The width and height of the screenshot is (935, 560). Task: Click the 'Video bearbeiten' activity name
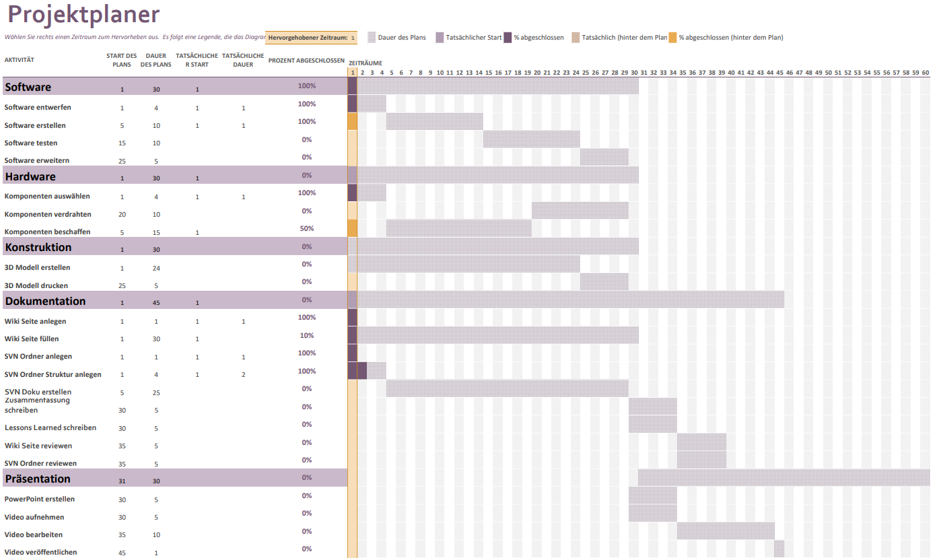click(34, 534)
